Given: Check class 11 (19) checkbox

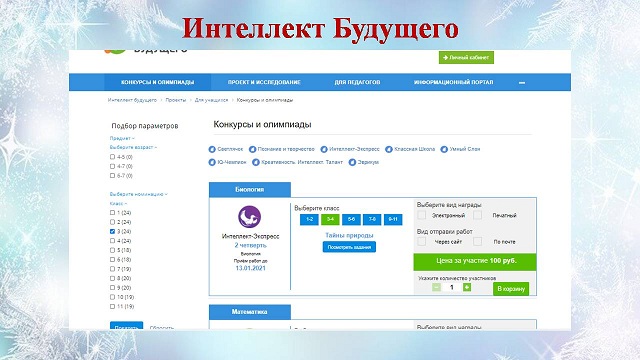Looking at the screenshot, I should click(112, 307).
